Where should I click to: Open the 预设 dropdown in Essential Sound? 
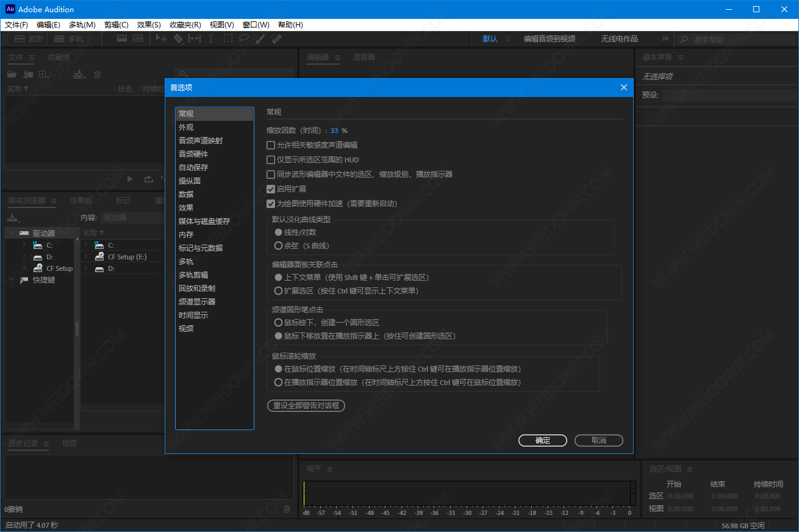click(729, 95)
